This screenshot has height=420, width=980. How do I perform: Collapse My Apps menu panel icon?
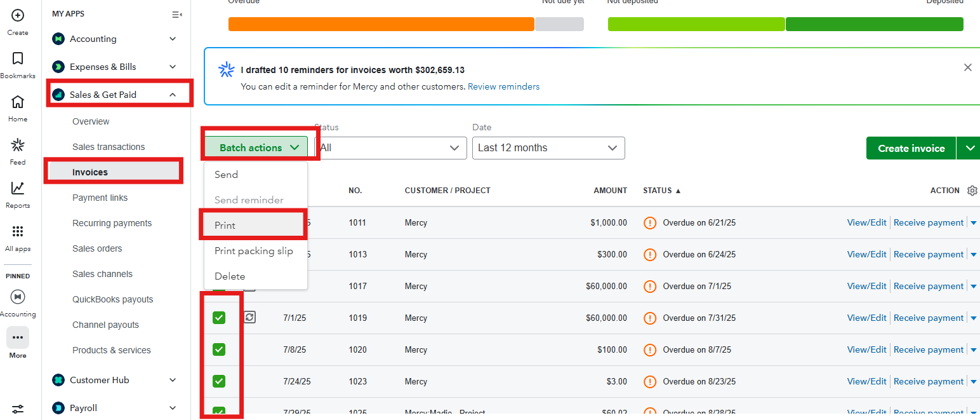tap(177, 14)
